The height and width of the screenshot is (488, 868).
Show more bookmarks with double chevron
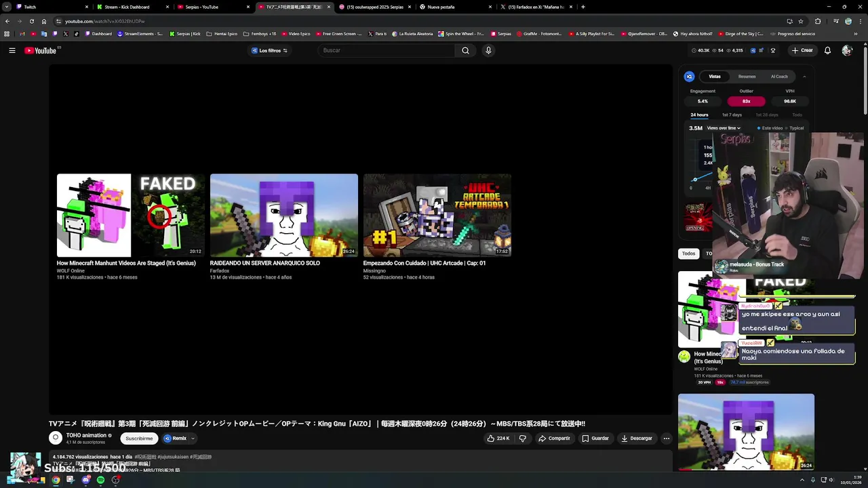(855, 33)
